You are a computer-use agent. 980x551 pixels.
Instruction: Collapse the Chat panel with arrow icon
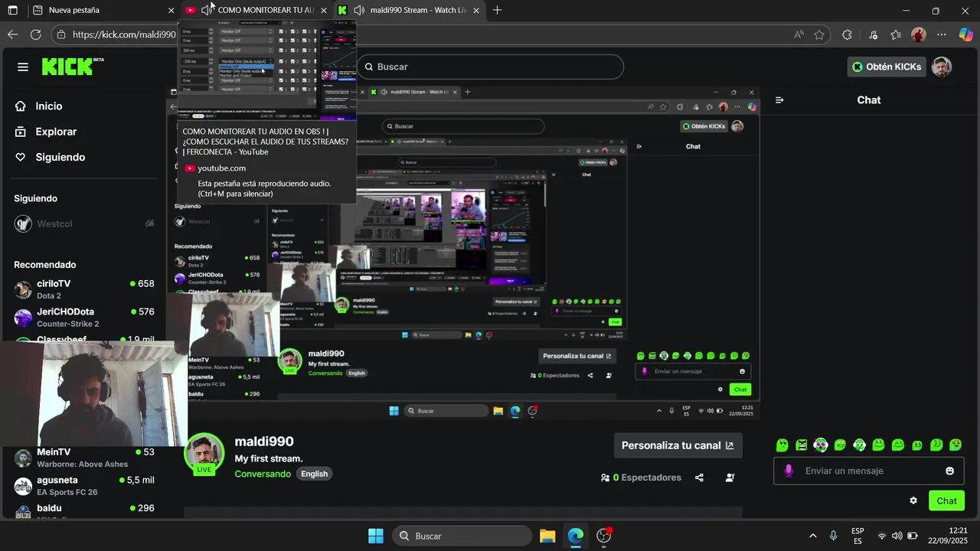779,100
